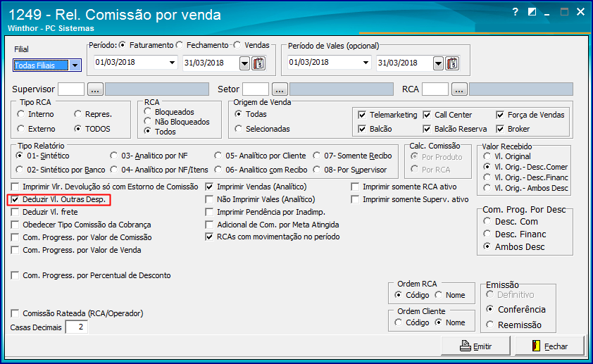Viewport: 593px width, 364px height.
Task: Enable Imprimir Vlr. Devolução só com Estorno
Action: point(15,187)
